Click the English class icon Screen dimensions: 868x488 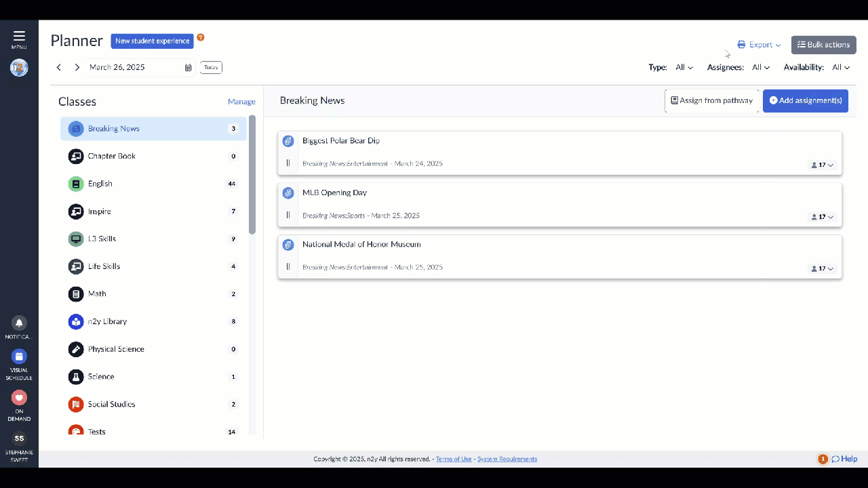(76, 184)
